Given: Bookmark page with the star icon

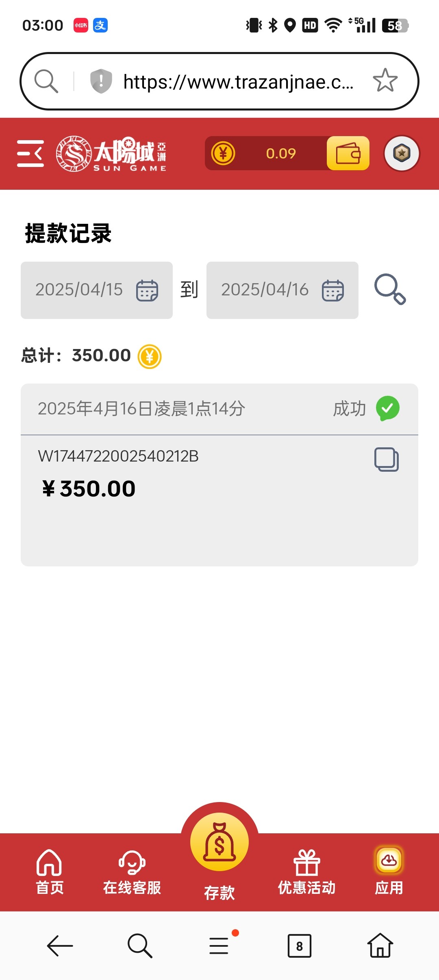Looking at the screenshot, I should tap(385, 80).
